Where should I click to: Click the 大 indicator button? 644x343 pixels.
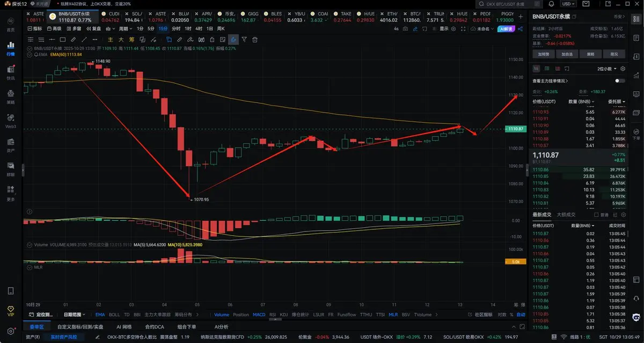121,40
